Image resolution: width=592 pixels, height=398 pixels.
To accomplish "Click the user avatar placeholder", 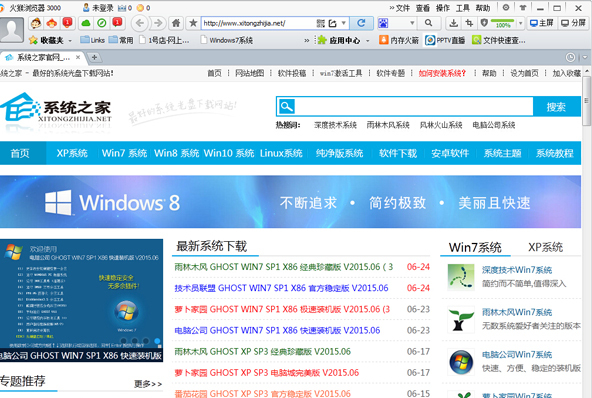I will 12,29.
